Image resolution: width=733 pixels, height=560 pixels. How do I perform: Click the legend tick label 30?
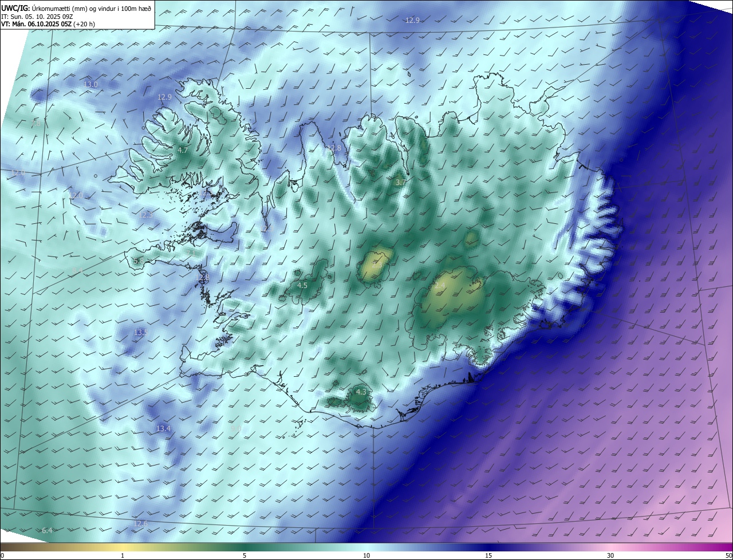610,555
